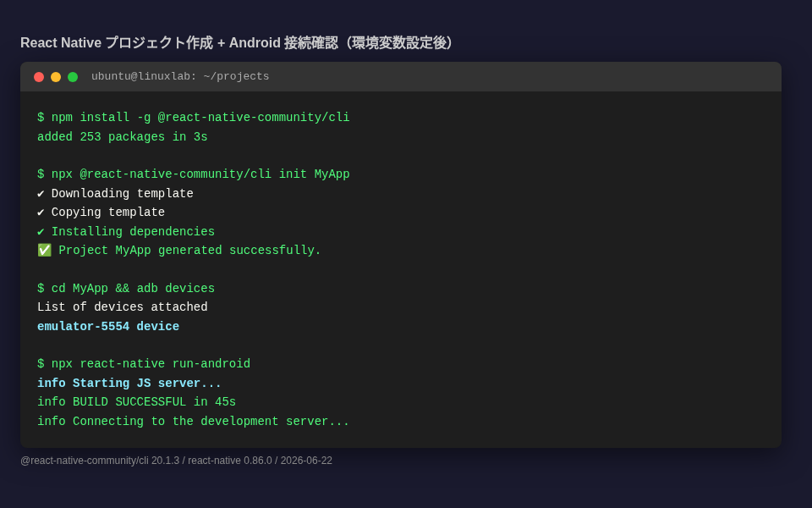Click the 'cd MyApp && adb devices' command
The width and height of the screenshot is (812, 508).
tap(126, 288)
